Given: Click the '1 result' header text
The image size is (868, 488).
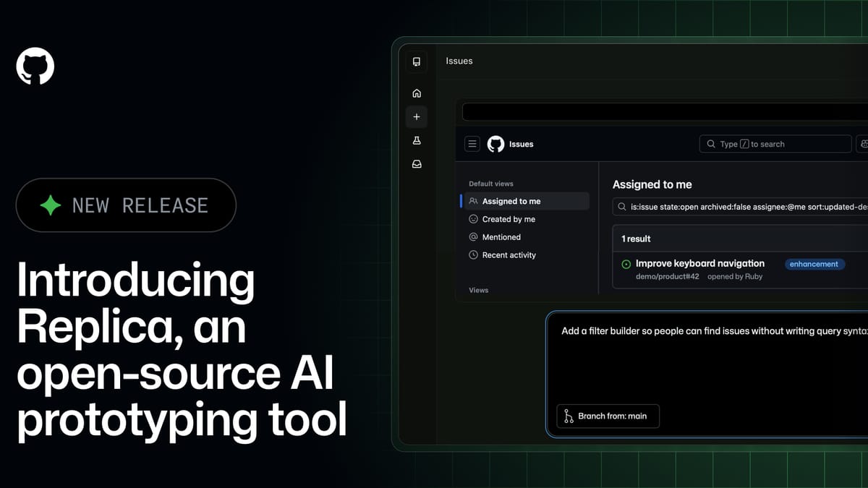Looking at the screenshot, I should coord(637,239).
